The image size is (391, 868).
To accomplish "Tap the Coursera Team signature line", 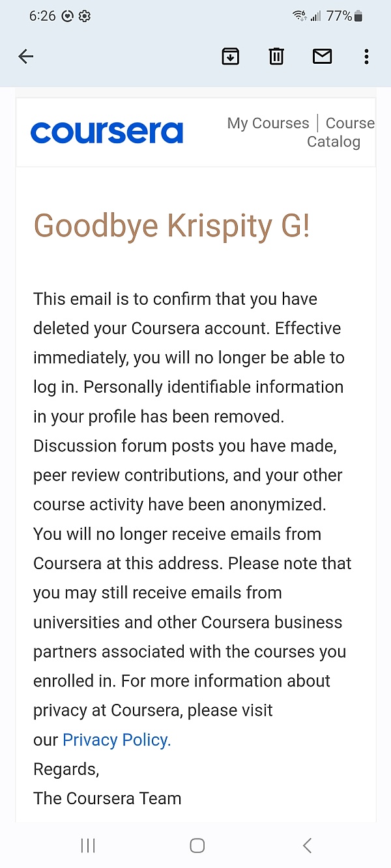I will click(x=108, y=798).
